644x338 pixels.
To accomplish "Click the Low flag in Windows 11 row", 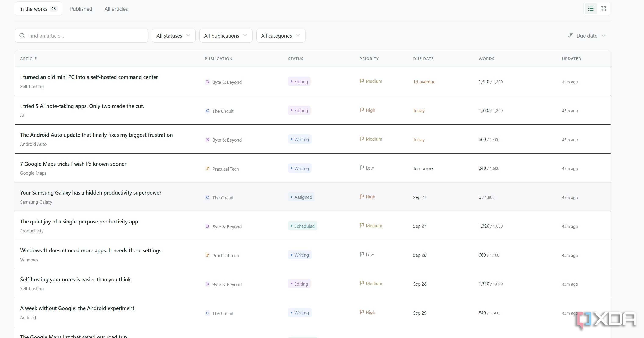I will point(362,254).
